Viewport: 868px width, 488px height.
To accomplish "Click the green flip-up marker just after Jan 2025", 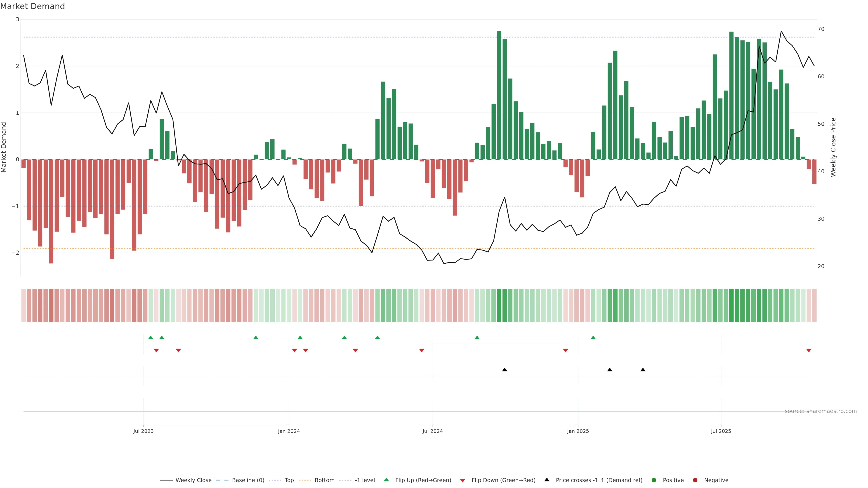I will [593, 338].
